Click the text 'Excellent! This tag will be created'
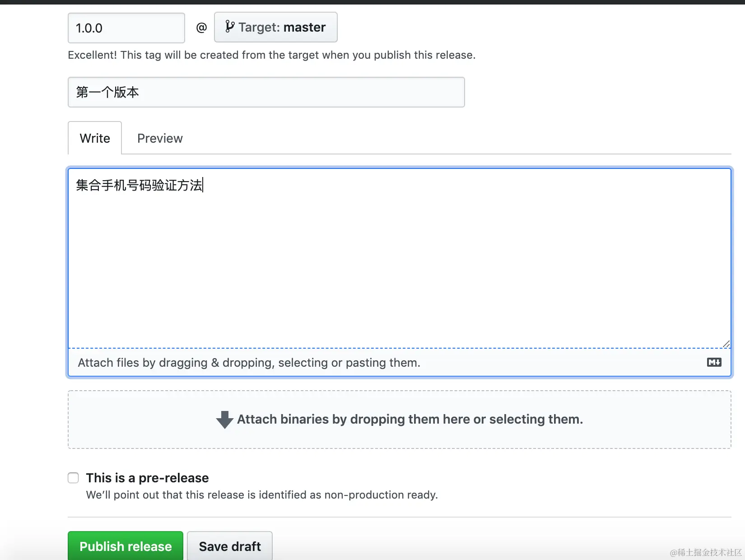This screenshot has width=745, height=560. [271, 55]
